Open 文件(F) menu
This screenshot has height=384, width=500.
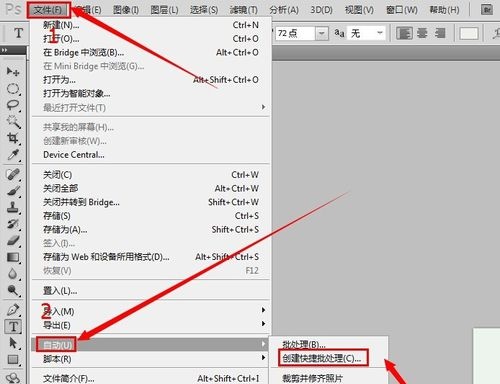coord(48,10)
